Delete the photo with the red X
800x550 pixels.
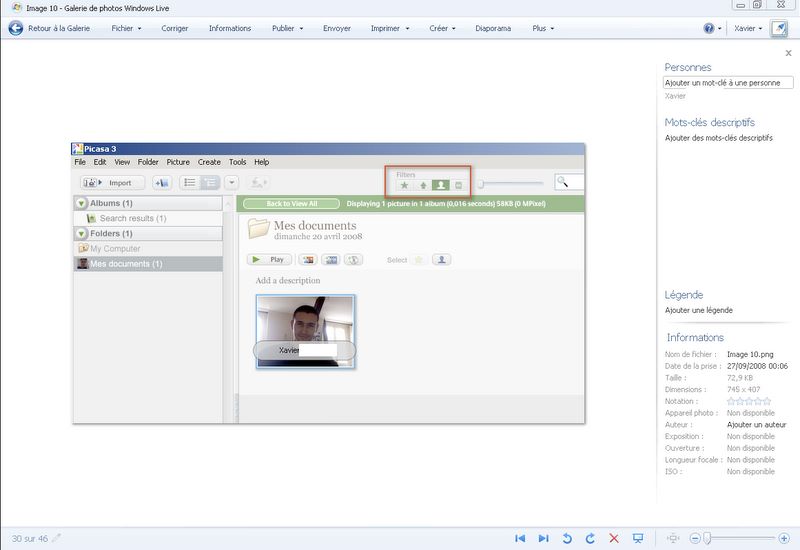coord(614,538)
